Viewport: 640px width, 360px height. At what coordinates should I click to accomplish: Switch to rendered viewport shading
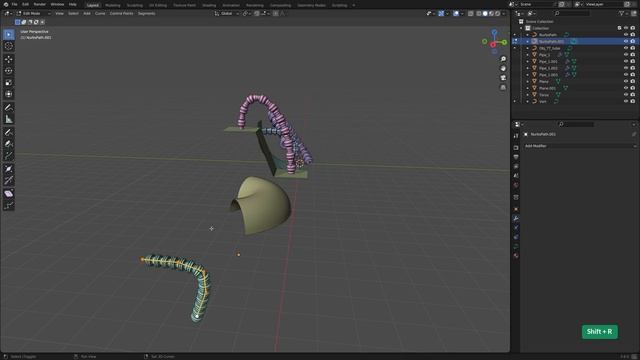coord(498,13)
